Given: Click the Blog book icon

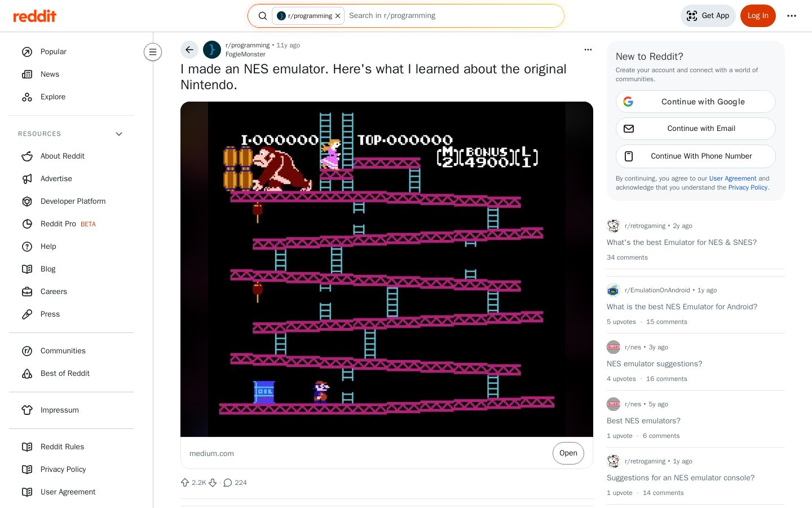Looking at the screenshot, I should click(27, 269).
